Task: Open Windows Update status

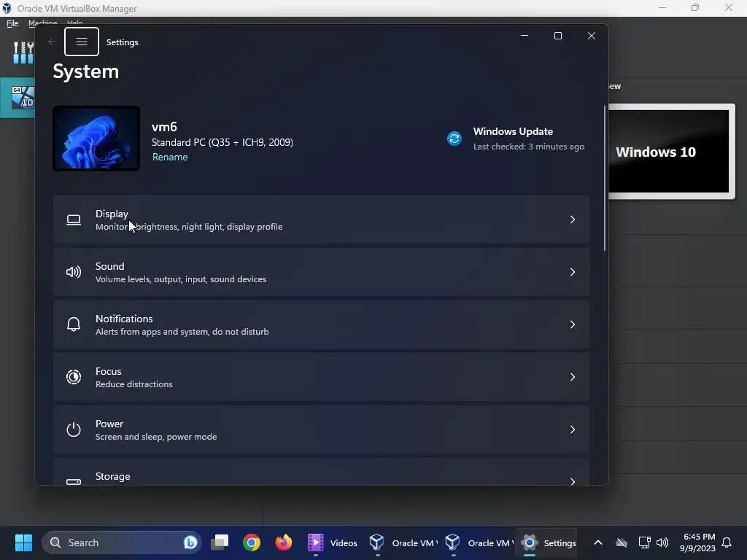Action: click(x=517, y=139)
